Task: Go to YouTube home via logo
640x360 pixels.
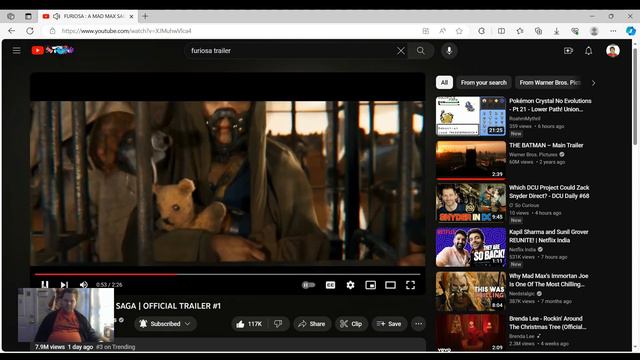Action: 53,50
